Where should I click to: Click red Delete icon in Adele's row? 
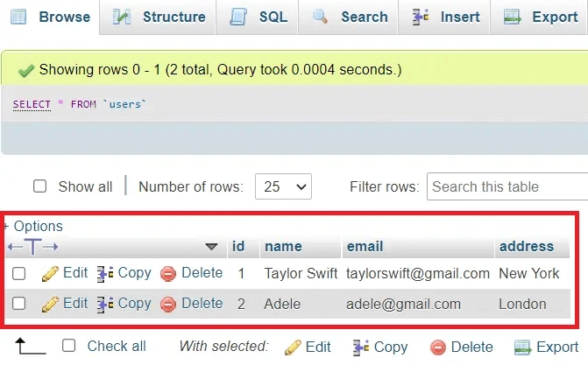pos(168,305)
